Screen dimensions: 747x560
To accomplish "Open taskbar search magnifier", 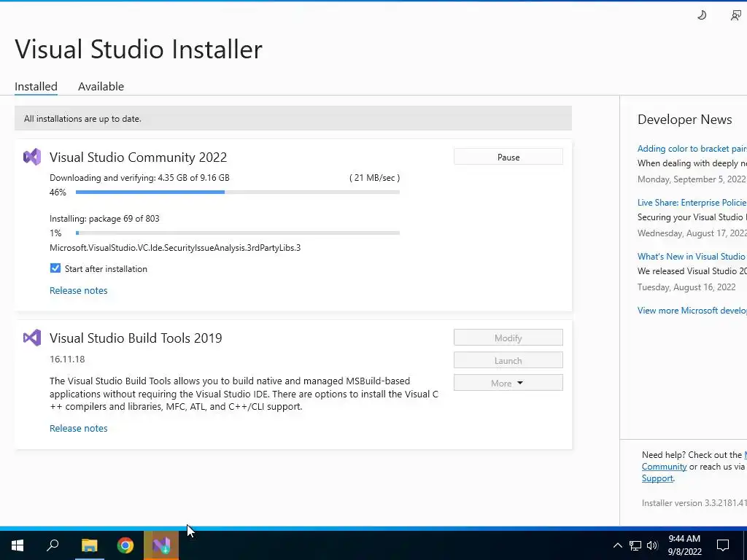I will pos(53,545).
